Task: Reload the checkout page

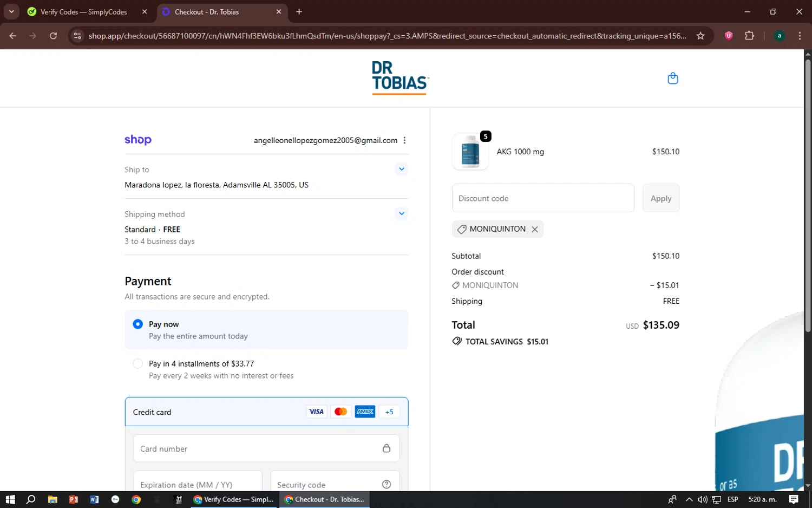Action: click(x=53, y=36)
